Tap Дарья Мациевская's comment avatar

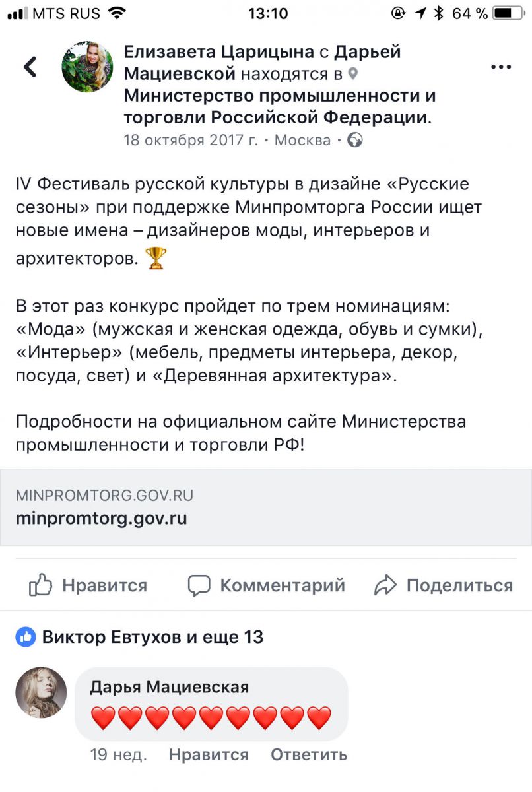click(x=41, y=692)
